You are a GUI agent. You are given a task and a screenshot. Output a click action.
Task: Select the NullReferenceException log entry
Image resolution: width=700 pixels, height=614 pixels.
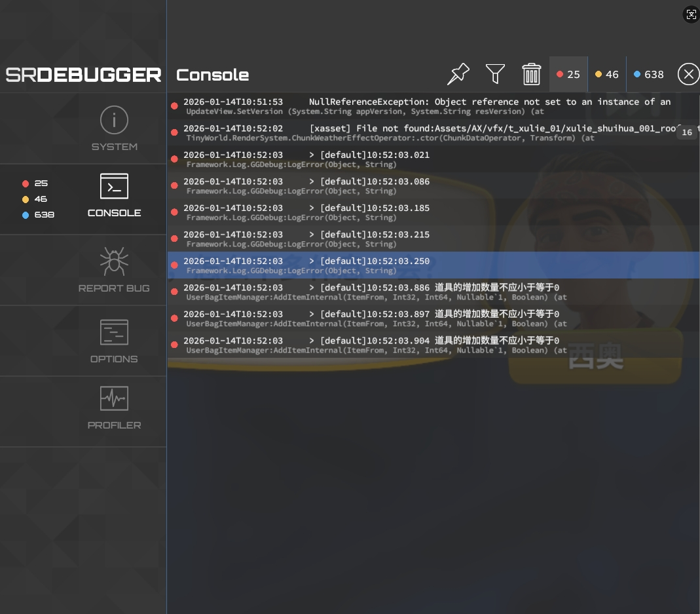click(x=426, y=106)
